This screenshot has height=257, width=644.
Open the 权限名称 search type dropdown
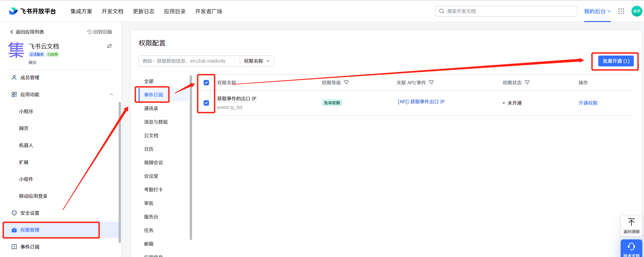[257, 61]
